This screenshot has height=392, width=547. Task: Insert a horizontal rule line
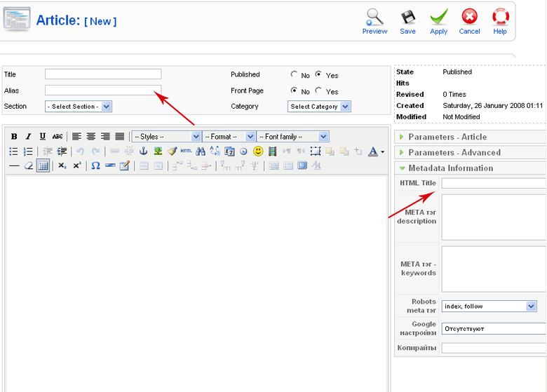click(x=14, y=166)
